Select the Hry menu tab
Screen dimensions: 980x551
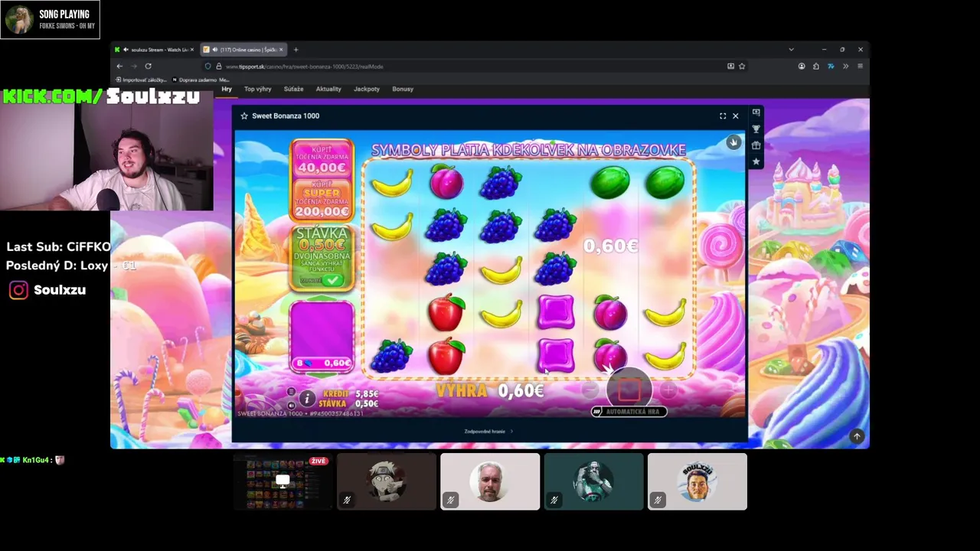(x=227, y=89)
